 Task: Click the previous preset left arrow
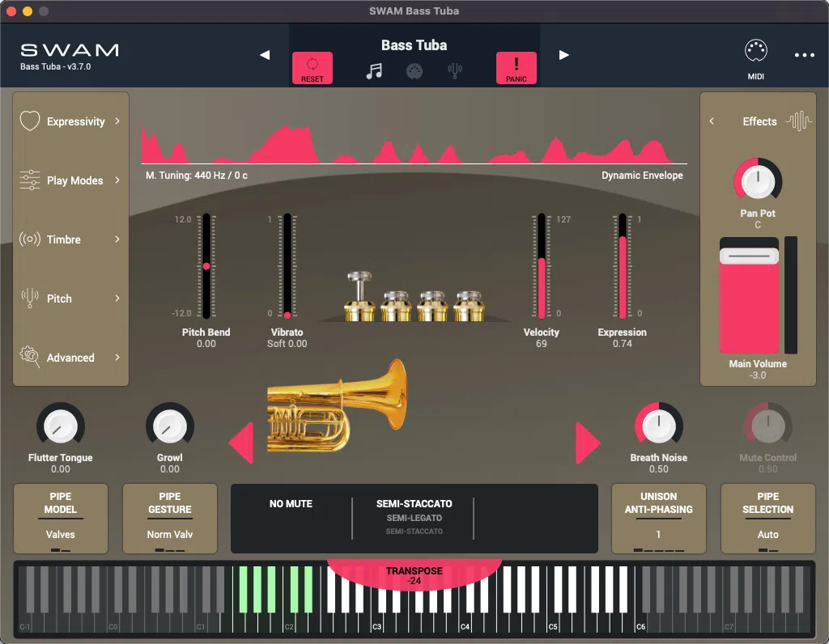265,55
